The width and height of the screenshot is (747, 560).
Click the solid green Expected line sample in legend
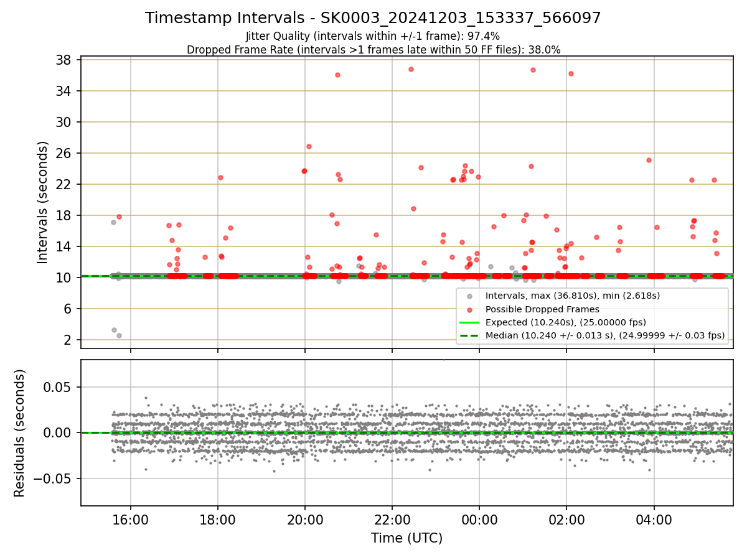click(469, 322)
